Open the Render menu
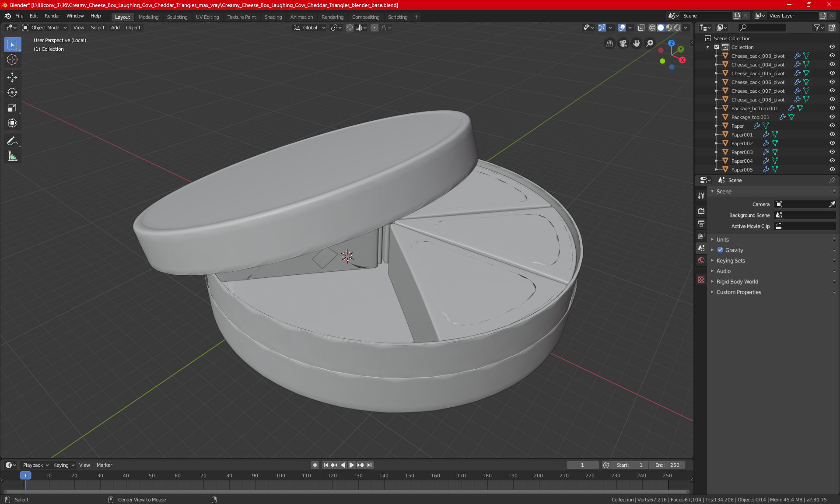 [52, 16]
